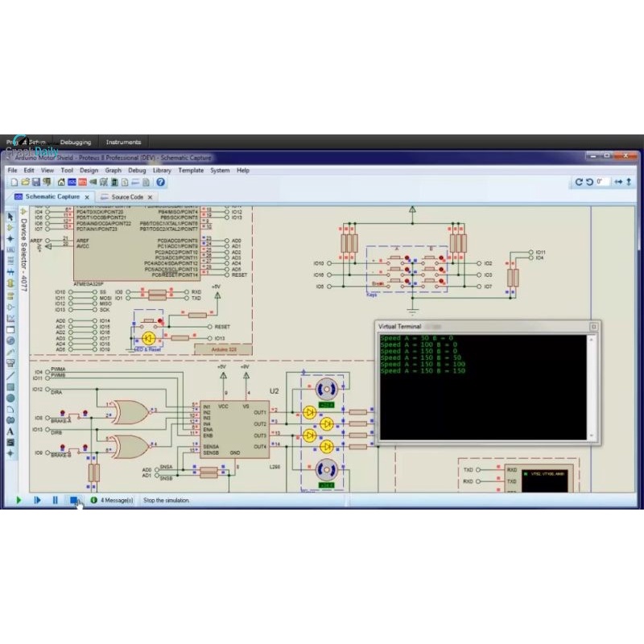This screenshot has width=644, height=644.
Task: Select the 2D symbol 'S' tool
Action: coord(10,443)
